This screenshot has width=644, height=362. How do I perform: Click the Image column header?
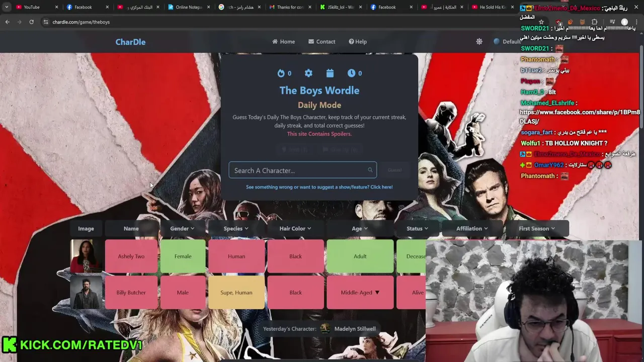click(x=86, y=228)
